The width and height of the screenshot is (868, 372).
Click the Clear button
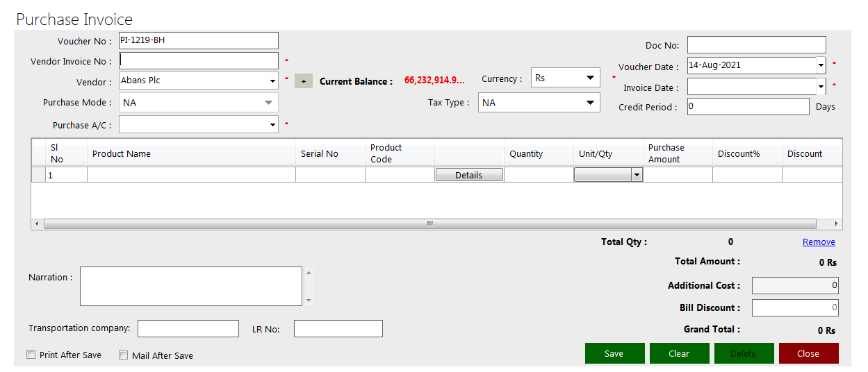coord(679,353)
